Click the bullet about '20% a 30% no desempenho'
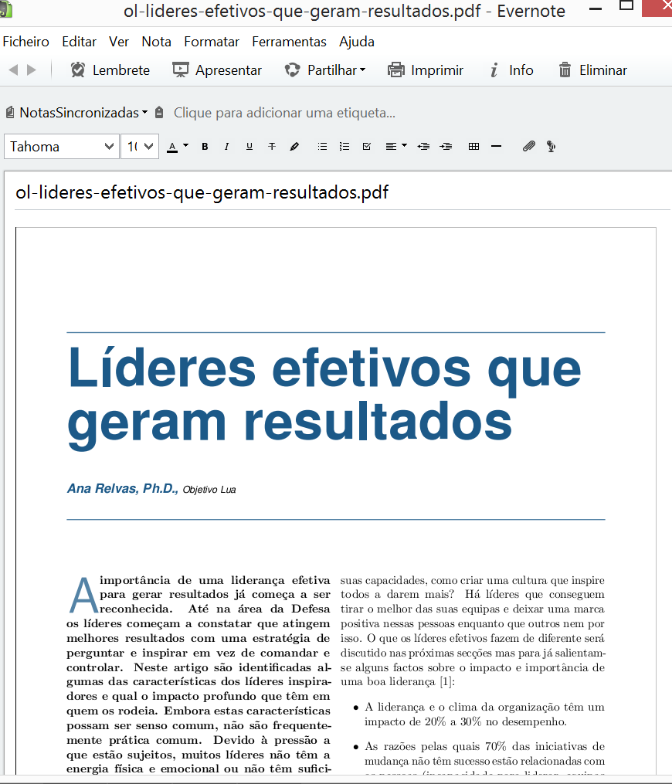The height and width of the screenshot is (784, 672). click(479, 714)
